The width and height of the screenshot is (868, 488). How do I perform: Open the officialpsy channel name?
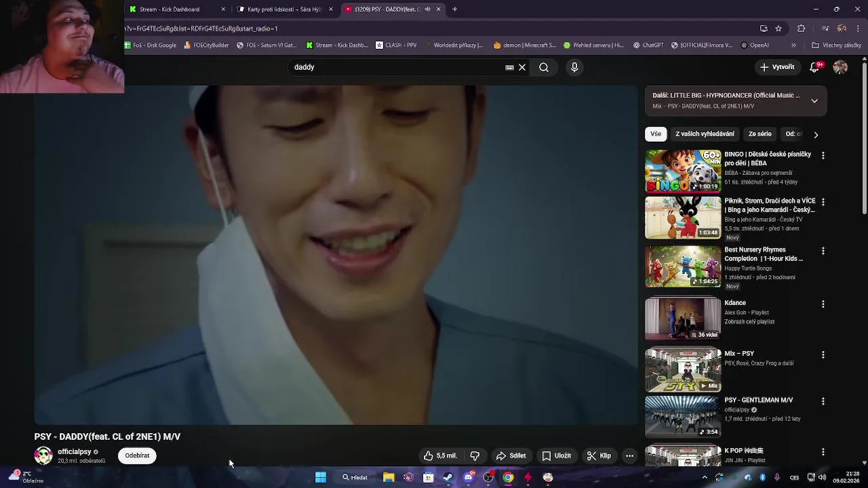pos(75,451)
